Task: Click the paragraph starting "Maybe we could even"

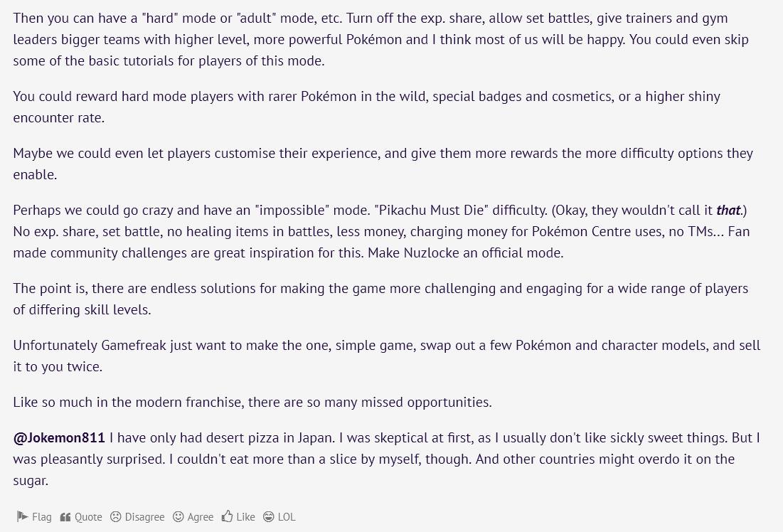Action: 383,164
